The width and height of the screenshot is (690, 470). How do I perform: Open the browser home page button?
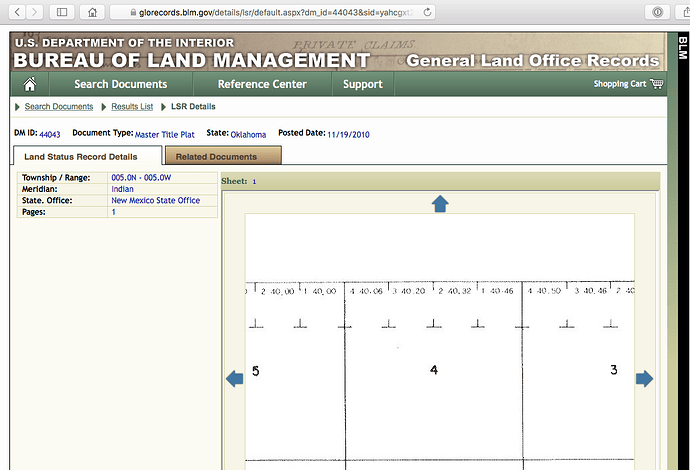point(92,12)
